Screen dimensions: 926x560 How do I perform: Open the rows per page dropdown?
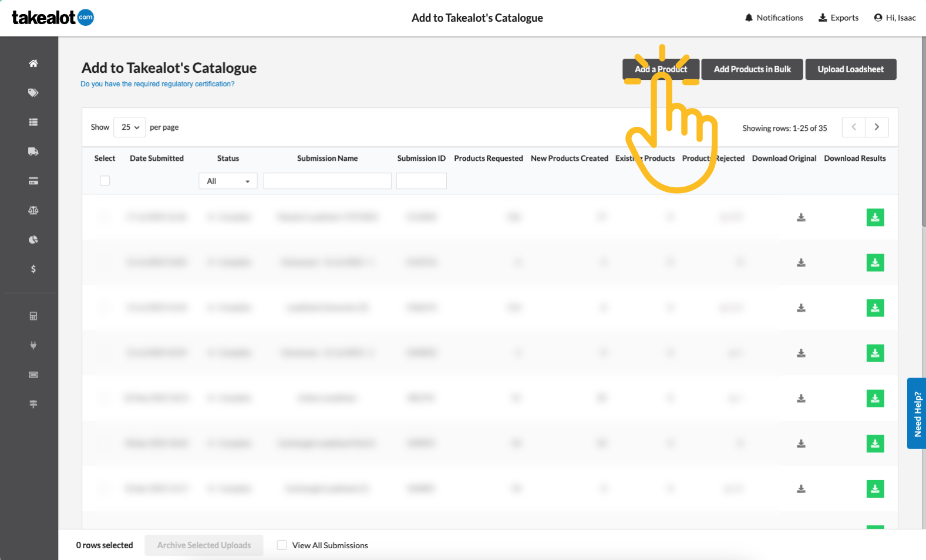pos(130,127)
